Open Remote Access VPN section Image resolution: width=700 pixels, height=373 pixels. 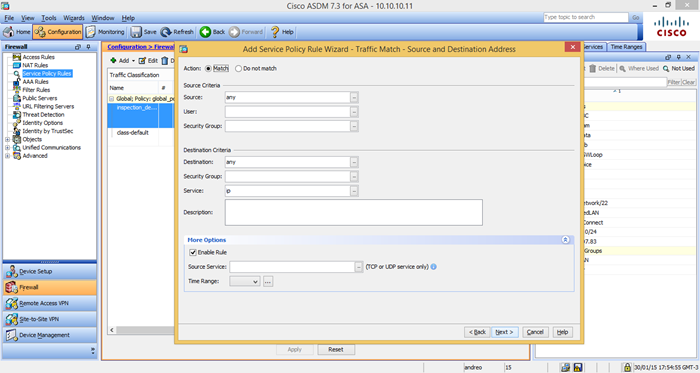50,303
